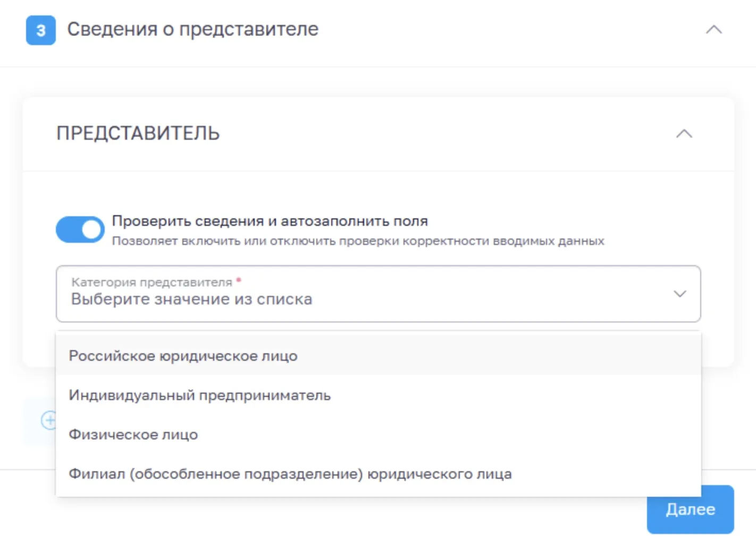Image resolution: width=756 pixels, height=543 pixels.
Task: Choose Индивидуальный предприниматель option
Action: pos(199,395)
